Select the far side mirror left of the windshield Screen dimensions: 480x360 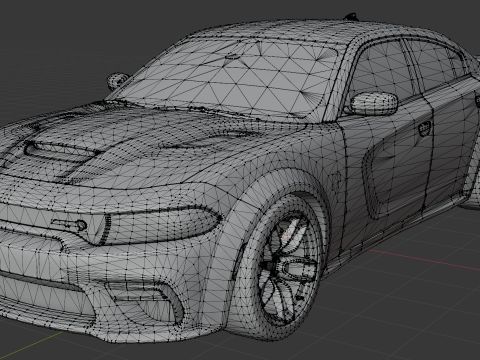117,81
